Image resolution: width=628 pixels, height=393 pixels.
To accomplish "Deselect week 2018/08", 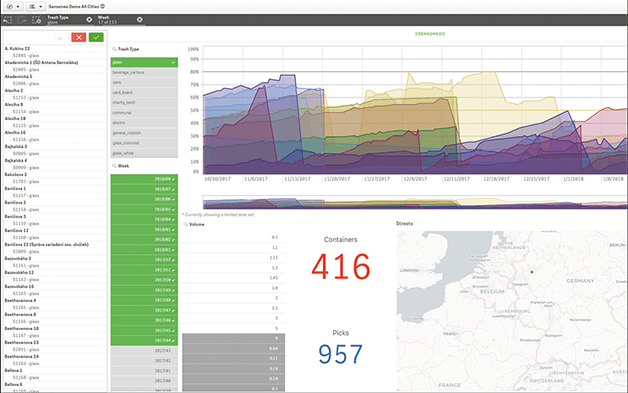I will 144,179.
